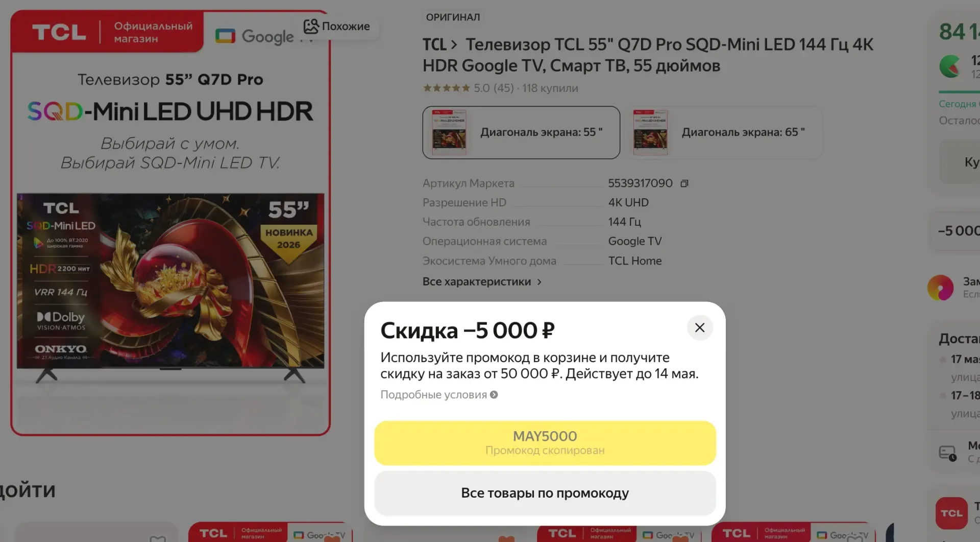Click the 4K UHD resolution value
Image resolution: width=980 pixels, height=542 pixels.
pos(628,202)
